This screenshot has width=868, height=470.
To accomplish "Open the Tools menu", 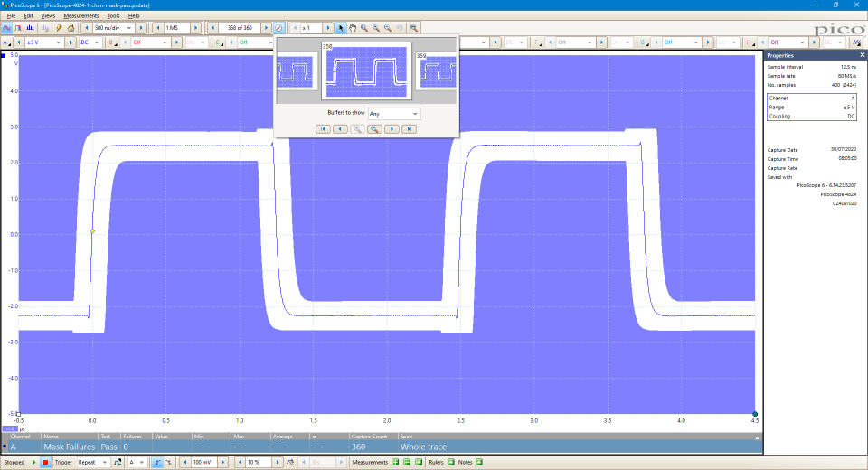I will click(x=113, y=16).
